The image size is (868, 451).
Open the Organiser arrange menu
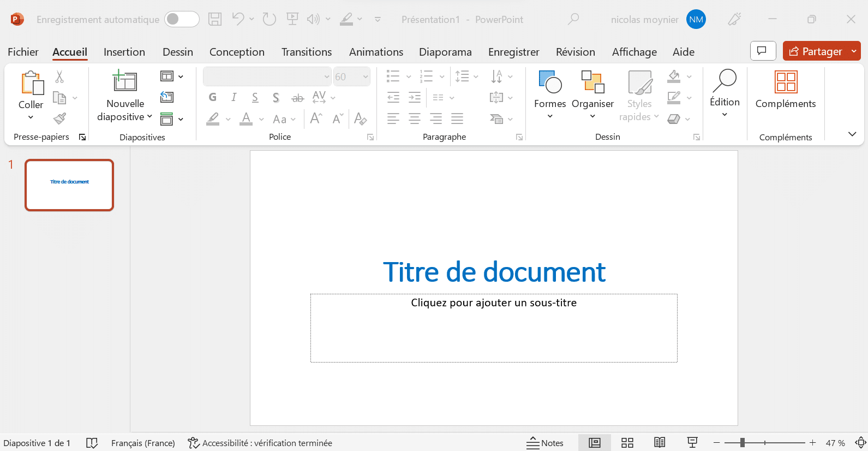pyautogui.click(x=592, y=94)
